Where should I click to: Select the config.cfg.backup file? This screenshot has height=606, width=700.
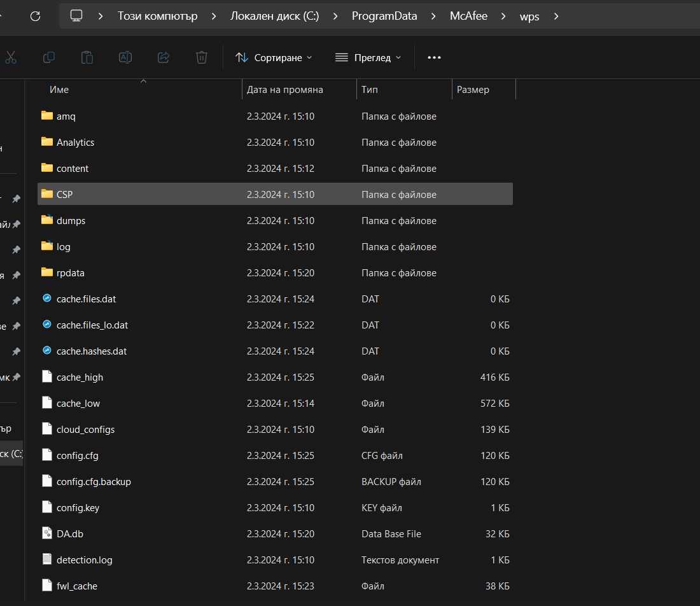click(x=94, y=482)
